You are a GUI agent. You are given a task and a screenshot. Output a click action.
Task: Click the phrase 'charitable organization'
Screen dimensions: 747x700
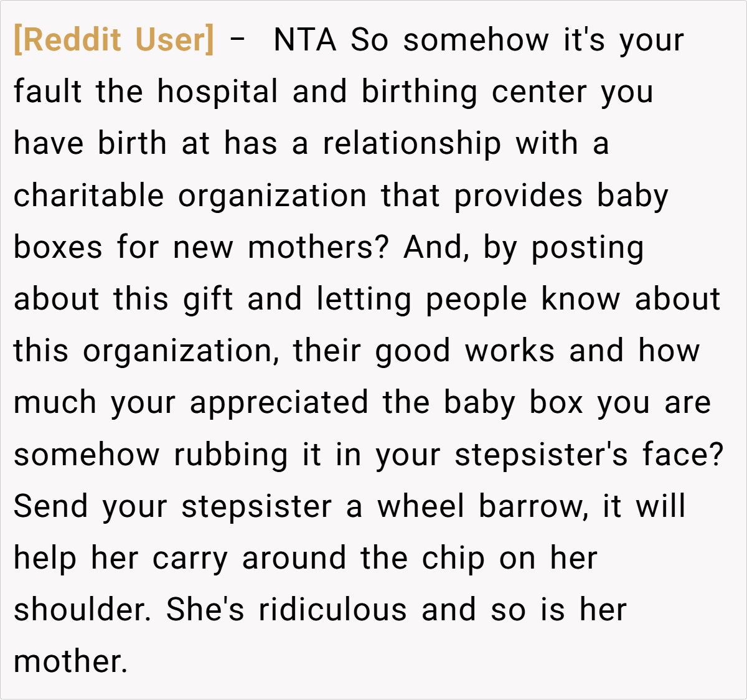click(x=190, y=196)
